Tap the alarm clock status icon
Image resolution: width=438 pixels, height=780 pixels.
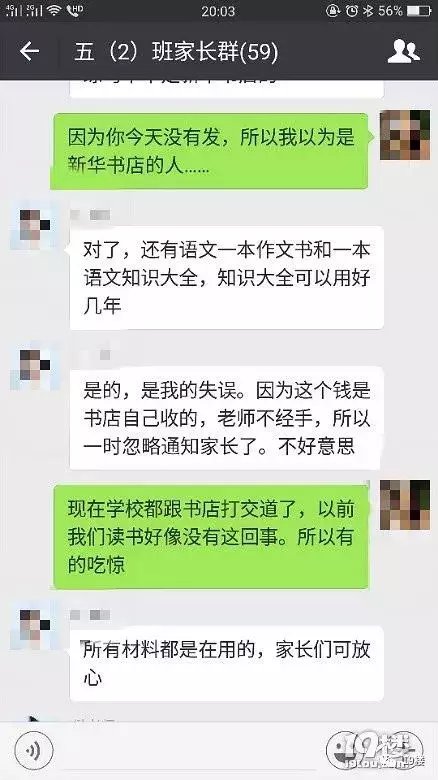point(351,10)
